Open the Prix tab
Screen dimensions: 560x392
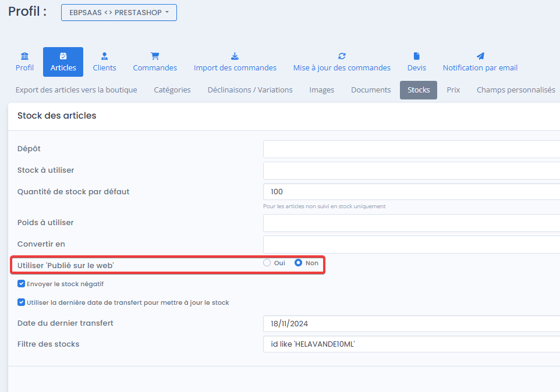click(x=453, y=90)
